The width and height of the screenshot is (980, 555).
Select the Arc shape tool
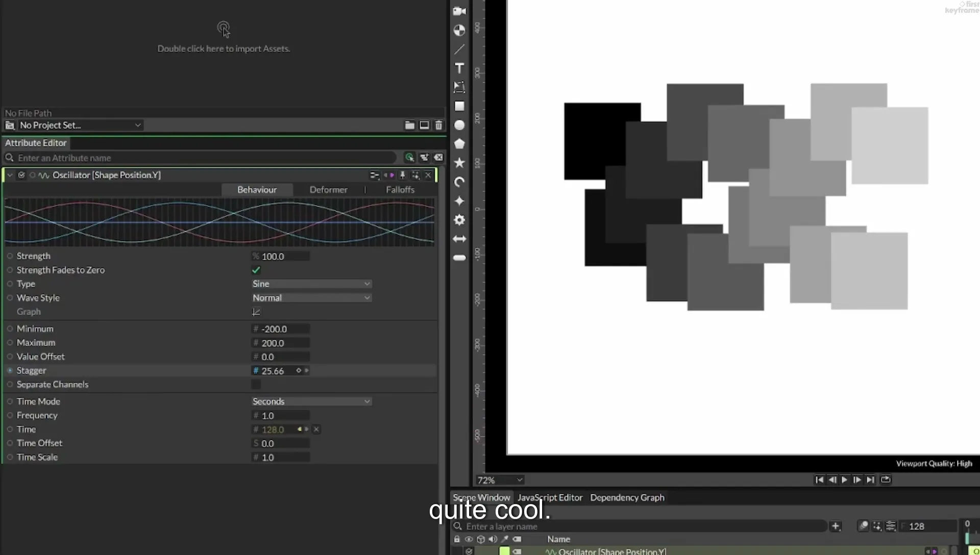(459, 182)
